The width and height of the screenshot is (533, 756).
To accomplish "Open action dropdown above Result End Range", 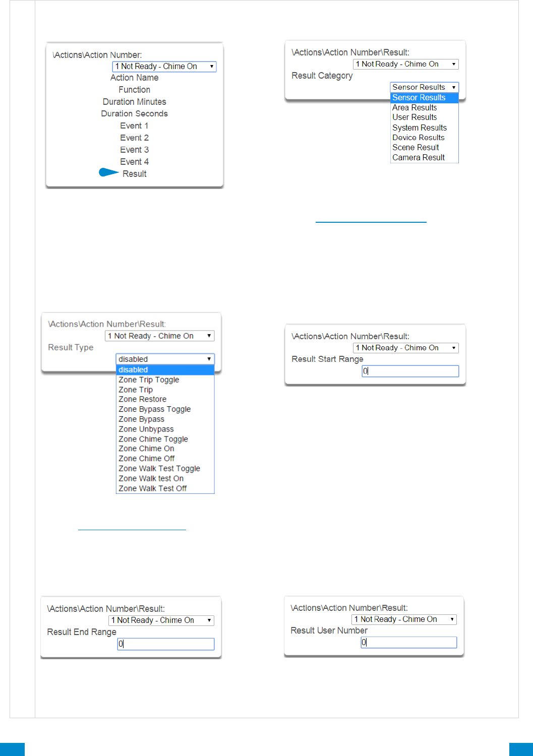I will (x=161, y=620).
